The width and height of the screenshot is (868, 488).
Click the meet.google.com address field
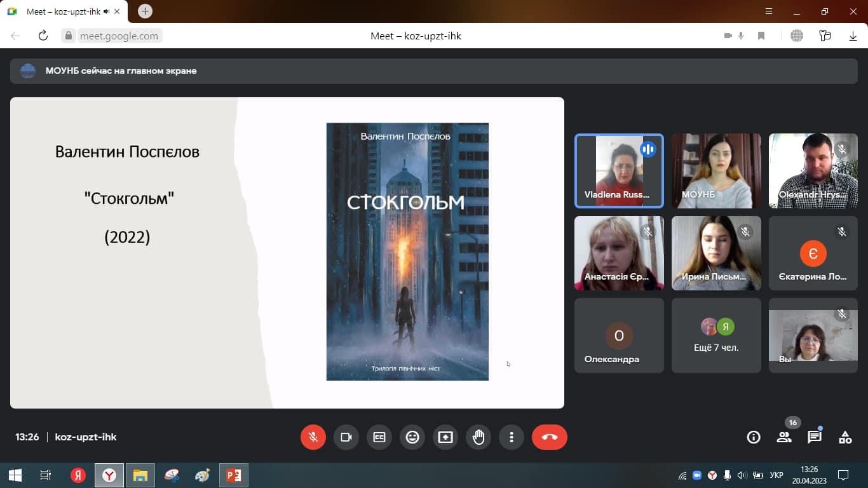coord(119,36)
